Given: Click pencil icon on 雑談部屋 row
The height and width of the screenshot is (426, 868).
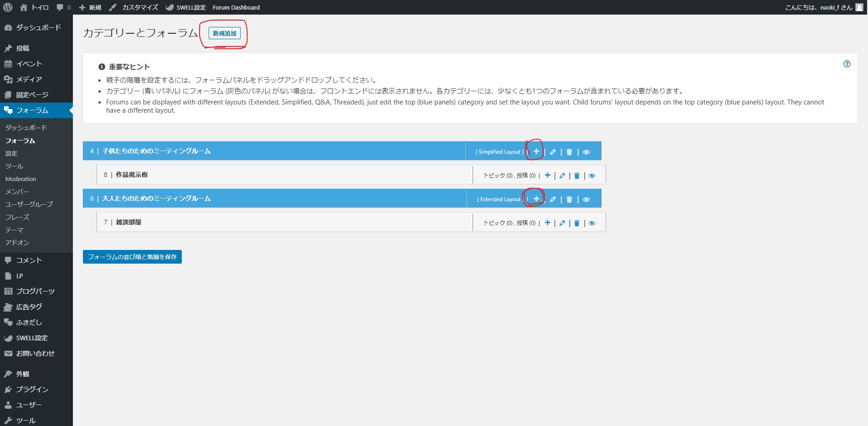Looking at the screenshot, I should click(x=562, y=223).
